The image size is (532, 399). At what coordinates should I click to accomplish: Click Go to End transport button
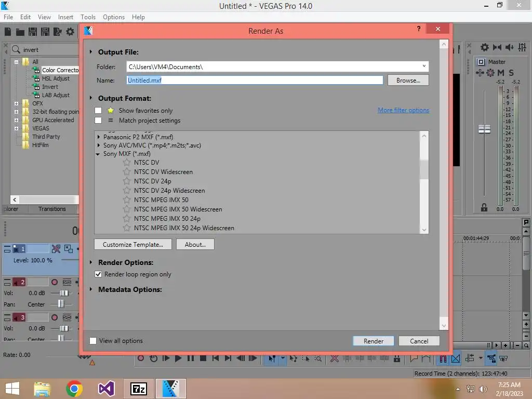pos(228,358)
